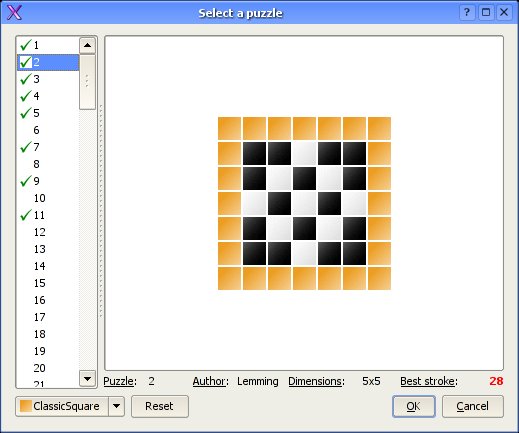Select puzzle 9 in the list
This screenshot has height=433, width=519.
48,181
